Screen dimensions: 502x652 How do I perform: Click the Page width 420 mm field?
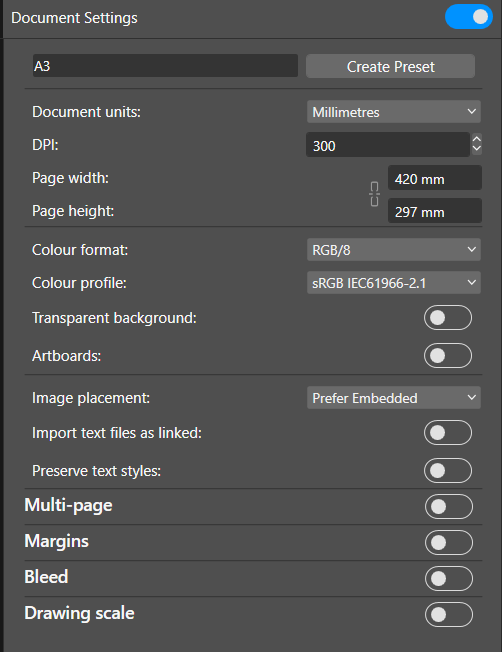click(435, 178)
